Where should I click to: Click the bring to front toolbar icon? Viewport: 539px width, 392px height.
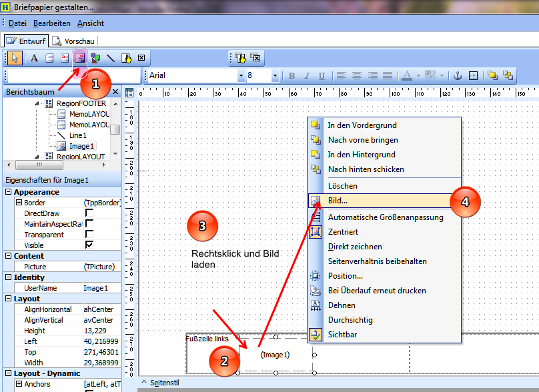[x=492, y=75]
